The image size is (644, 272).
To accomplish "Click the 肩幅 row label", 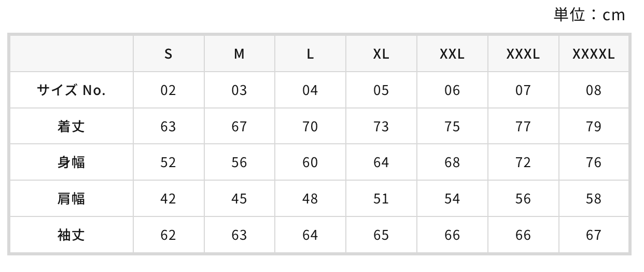I will (71, 199).
